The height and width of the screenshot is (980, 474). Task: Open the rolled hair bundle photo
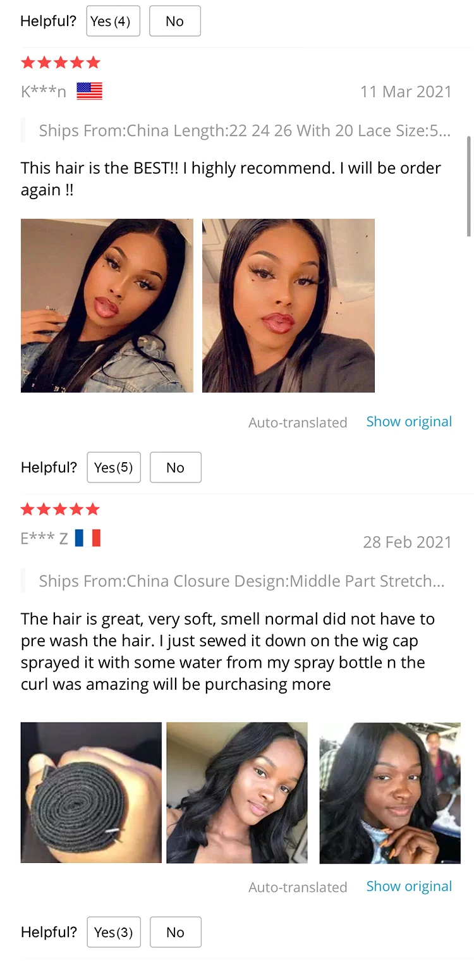[x=91, y=793]
